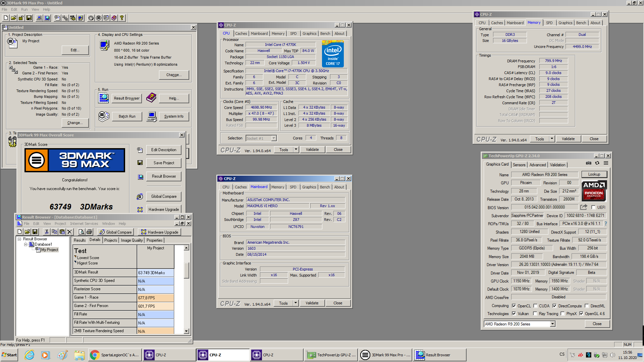Click the Delete X icon in Result Browser toolbar

tap(70, 232)
